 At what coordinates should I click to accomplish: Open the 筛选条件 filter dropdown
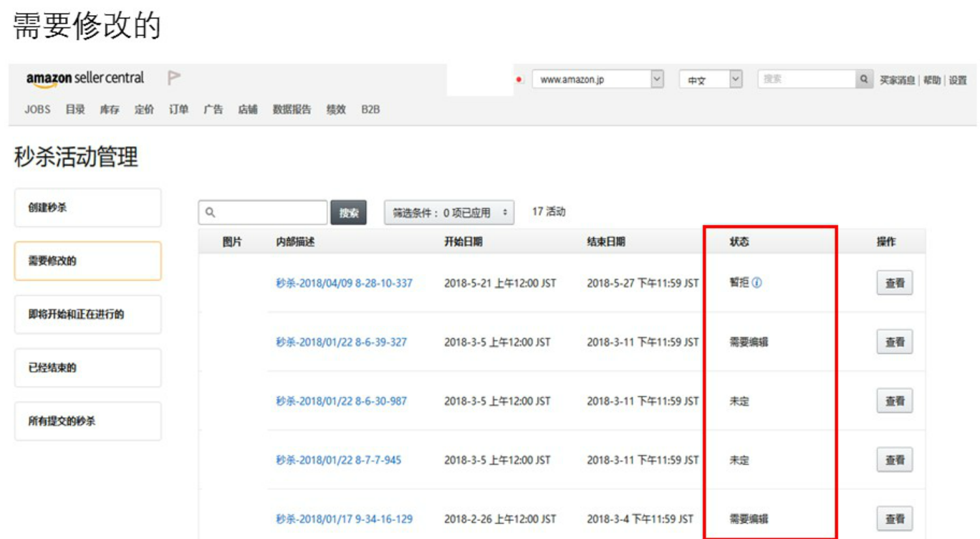tap(449, 213)
